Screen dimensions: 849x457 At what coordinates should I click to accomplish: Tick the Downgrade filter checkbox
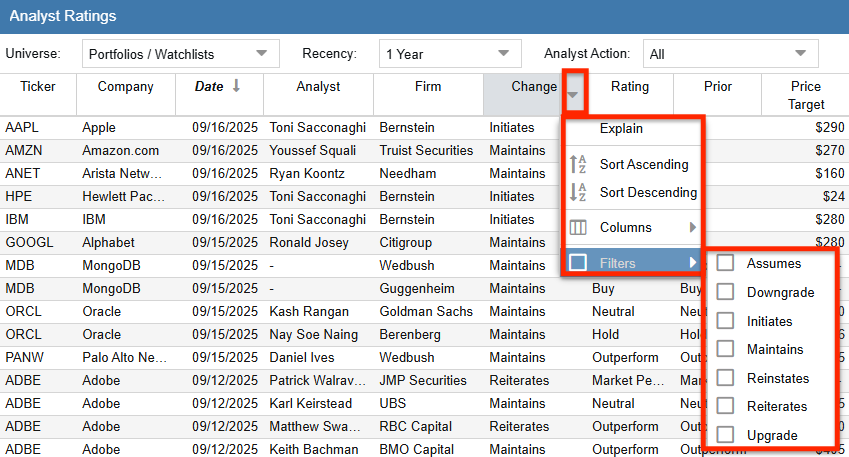tap(725, 292)
